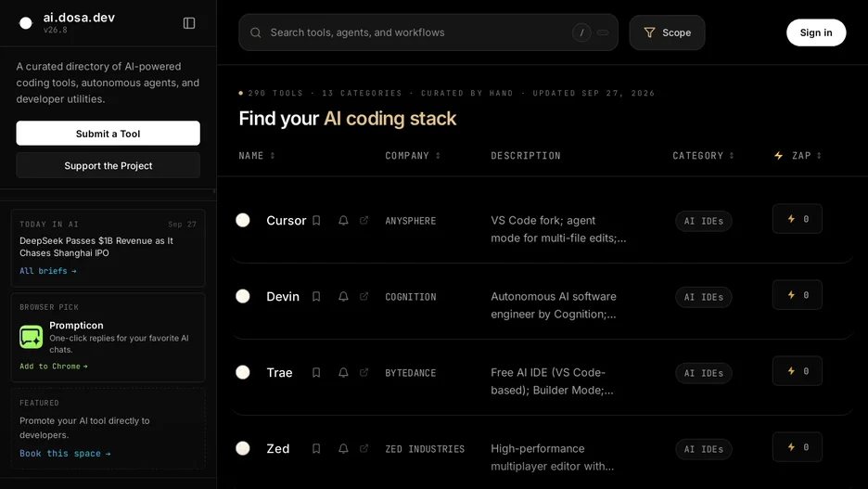The height and width of the screenshot is (489, 868).
Task: Click the BYTEDANCE company cell
Action: point(411,373)
